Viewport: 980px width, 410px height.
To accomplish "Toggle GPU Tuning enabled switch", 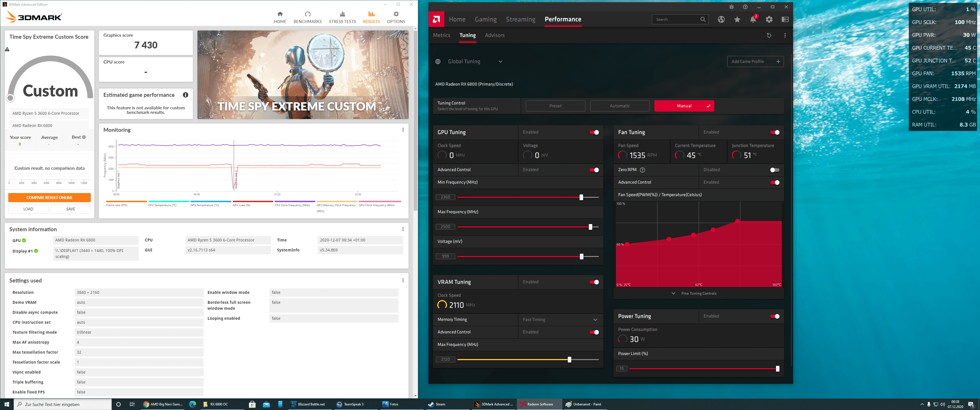I will 594,132.
